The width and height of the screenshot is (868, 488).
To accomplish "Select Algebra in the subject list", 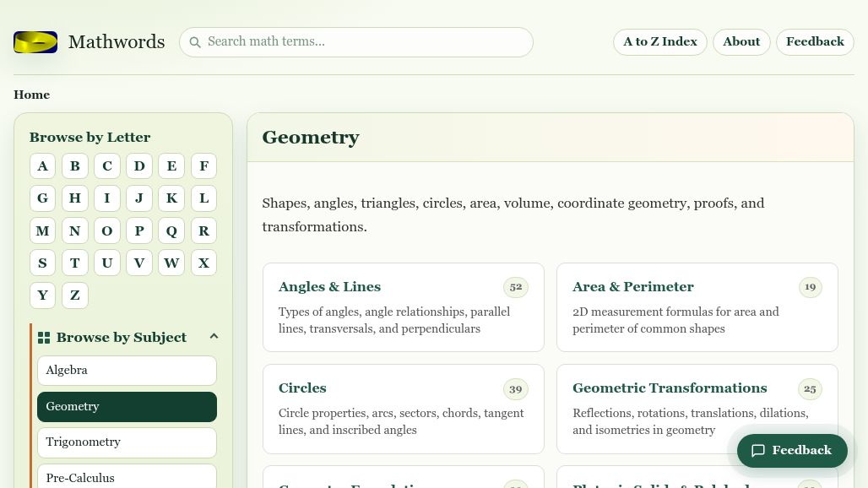I will click(127, 370).
